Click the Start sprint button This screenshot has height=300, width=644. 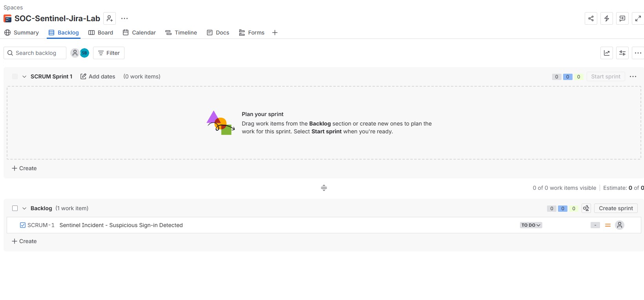pyautogui.click(x=606, y=76)
